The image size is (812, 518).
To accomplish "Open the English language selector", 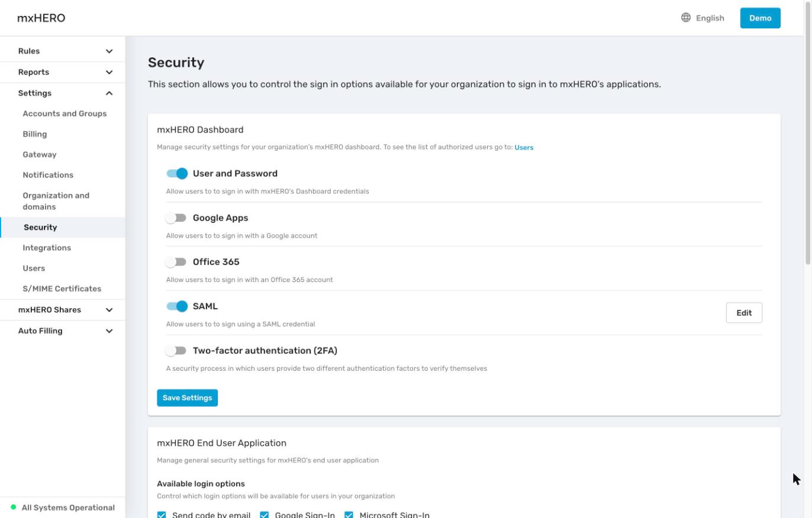I will (x=703, y=18).
